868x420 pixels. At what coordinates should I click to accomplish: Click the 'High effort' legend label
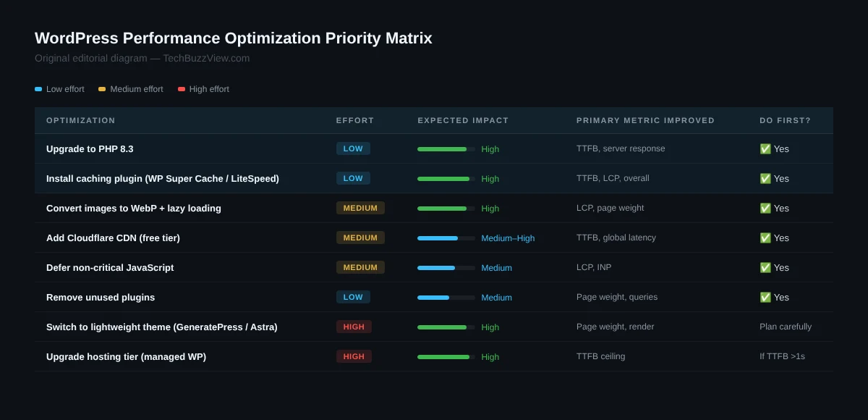click(x=209, y=89)
